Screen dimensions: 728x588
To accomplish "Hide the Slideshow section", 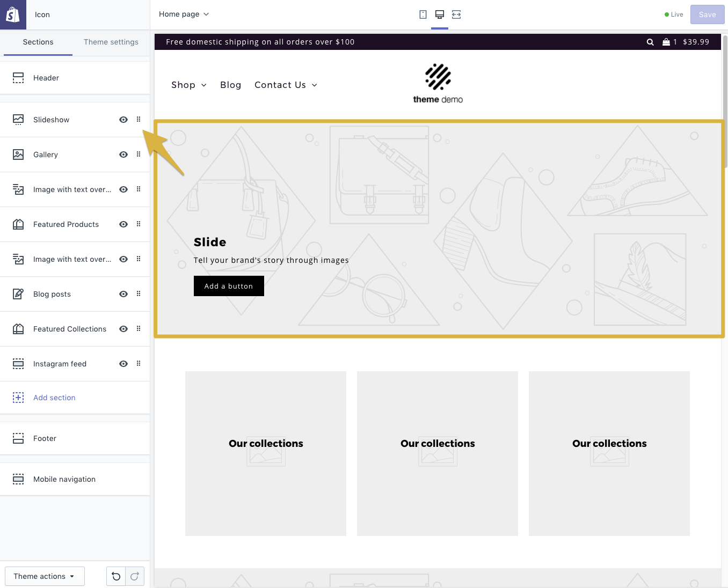I will pos(123,120).
